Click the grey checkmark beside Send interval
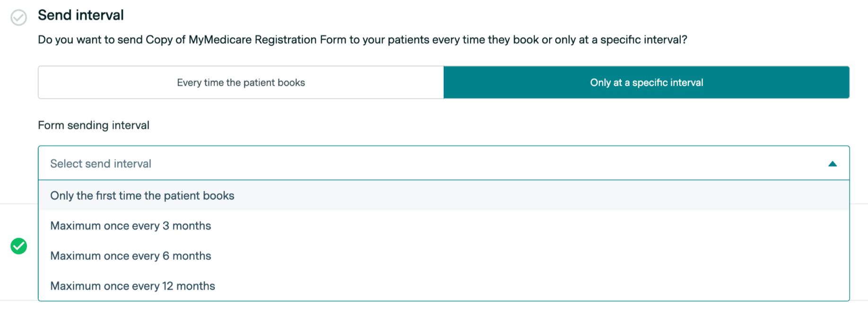868x310 pixels. click(x=19, y=18)
